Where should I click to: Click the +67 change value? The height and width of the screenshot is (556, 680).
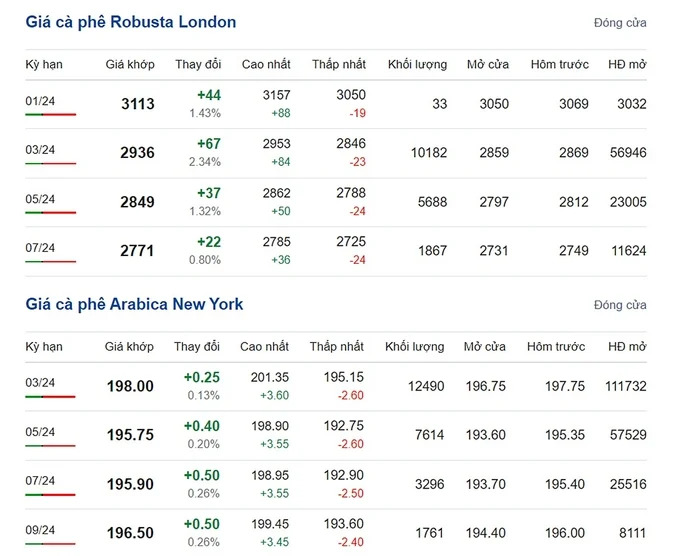click(209, 144)
